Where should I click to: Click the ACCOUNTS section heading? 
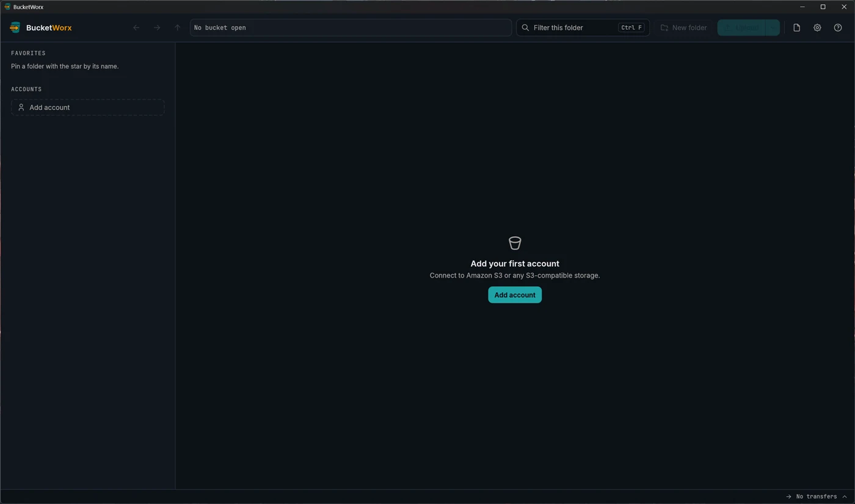coord(26,89)
